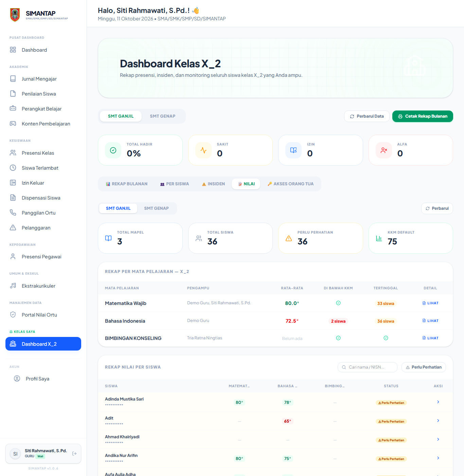
Task: Open the Insiden tab
Action: click(213, 184)
